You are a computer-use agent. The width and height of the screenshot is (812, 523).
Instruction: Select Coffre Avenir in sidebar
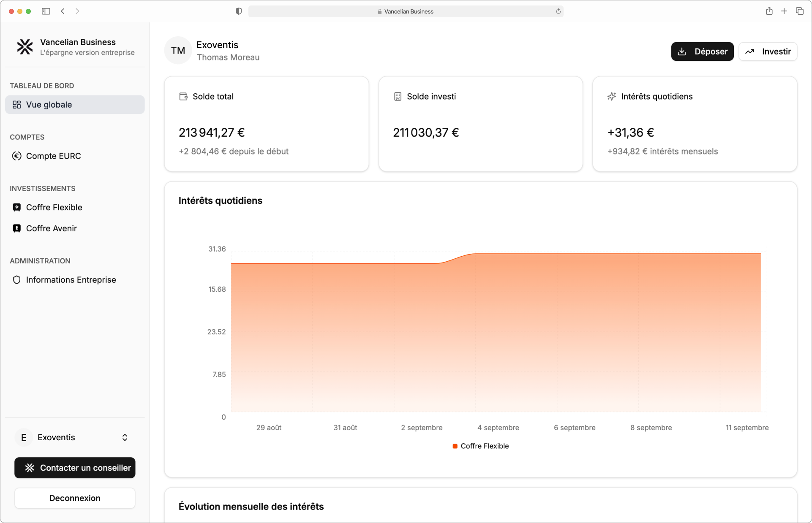[51, 228]
